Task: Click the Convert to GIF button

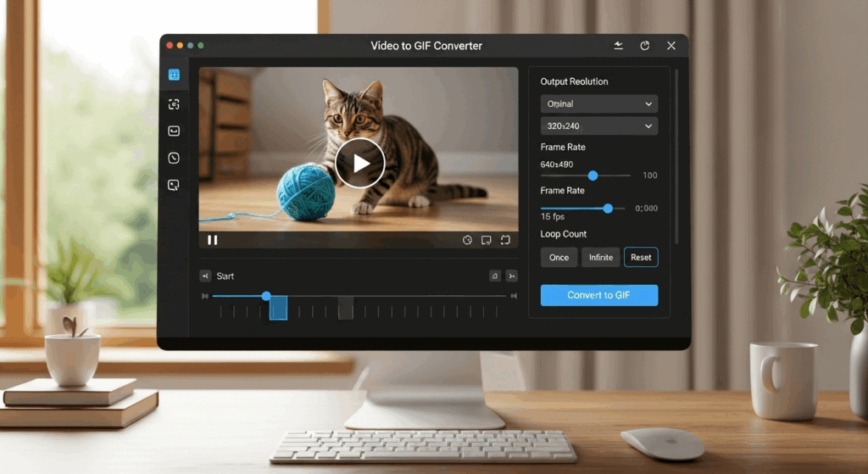Action: [599, 295]
